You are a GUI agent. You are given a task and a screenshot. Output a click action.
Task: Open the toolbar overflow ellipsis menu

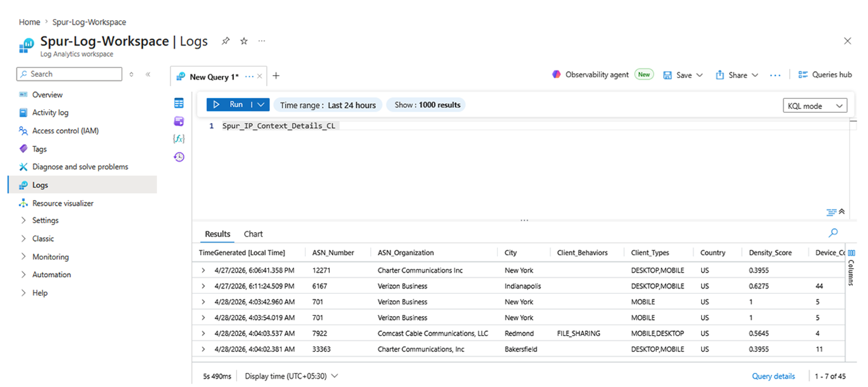point(775,75)
